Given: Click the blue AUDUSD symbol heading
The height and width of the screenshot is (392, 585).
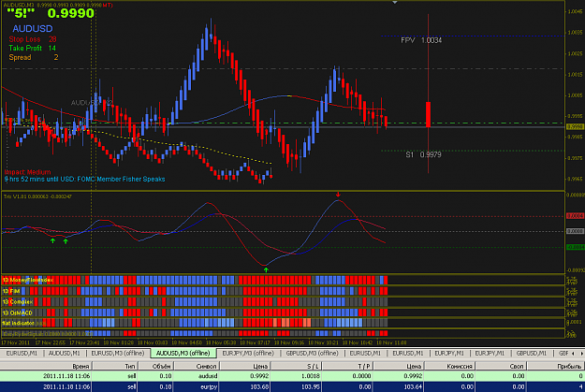Looking at the screenshot, I should pos(33,29).
